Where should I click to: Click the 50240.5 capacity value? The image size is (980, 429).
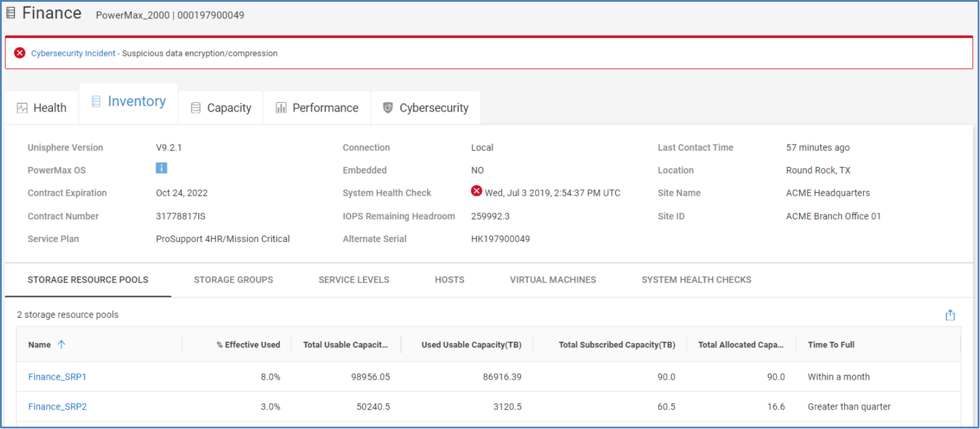[x=373, y=407]
